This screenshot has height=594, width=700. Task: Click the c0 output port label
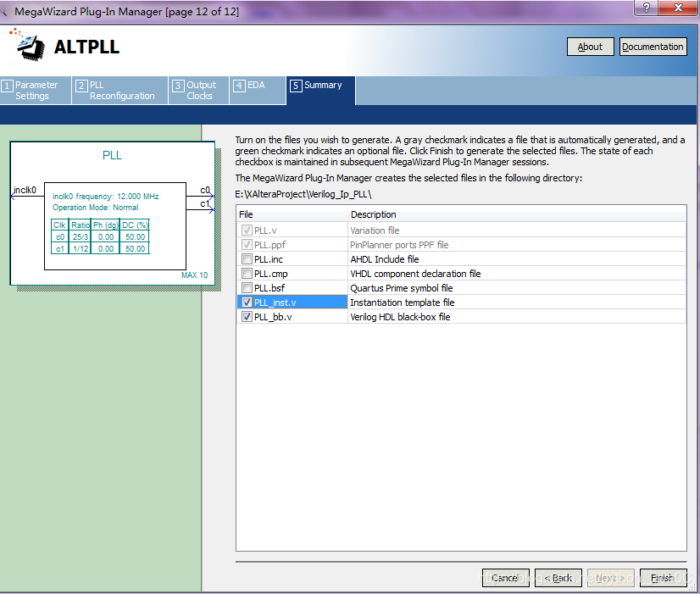coord(204,190)
